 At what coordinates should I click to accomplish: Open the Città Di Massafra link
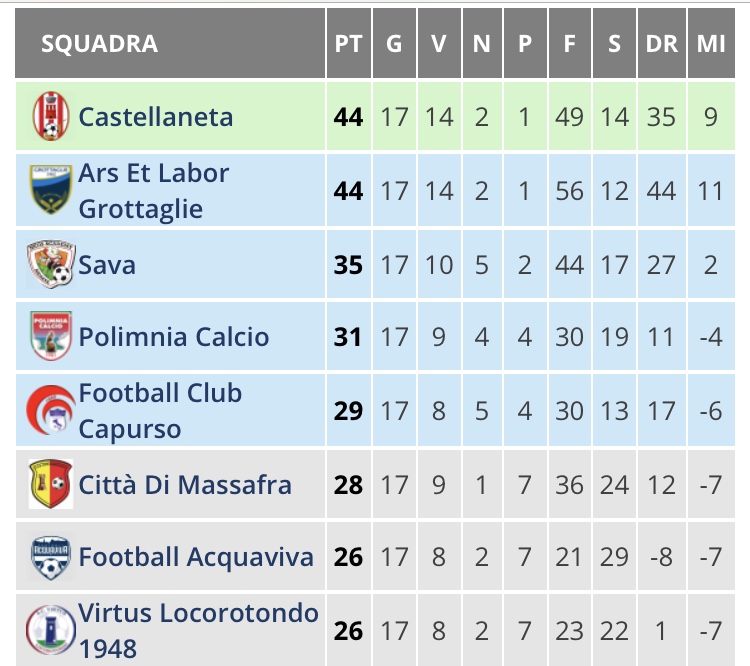point(185,485)
